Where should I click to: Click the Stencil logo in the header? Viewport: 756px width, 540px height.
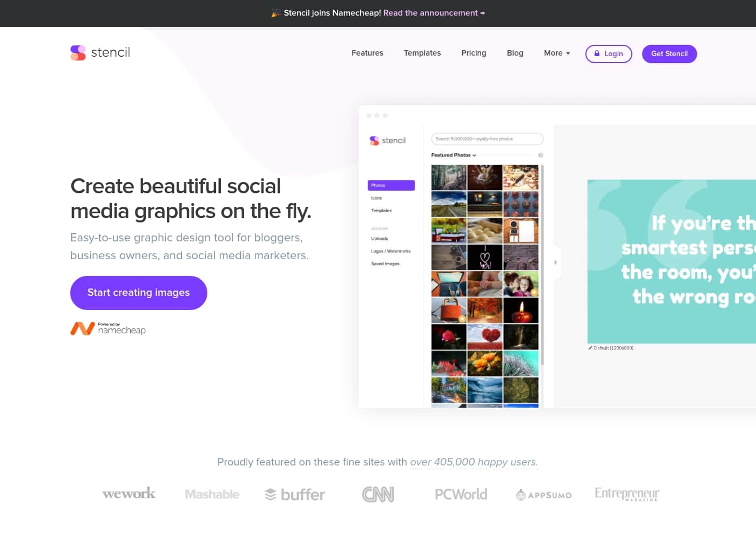100,52
